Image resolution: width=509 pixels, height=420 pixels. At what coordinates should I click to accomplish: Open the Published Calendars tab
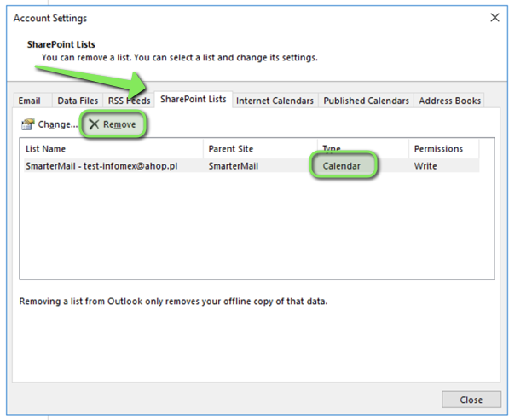pos(366,101)
